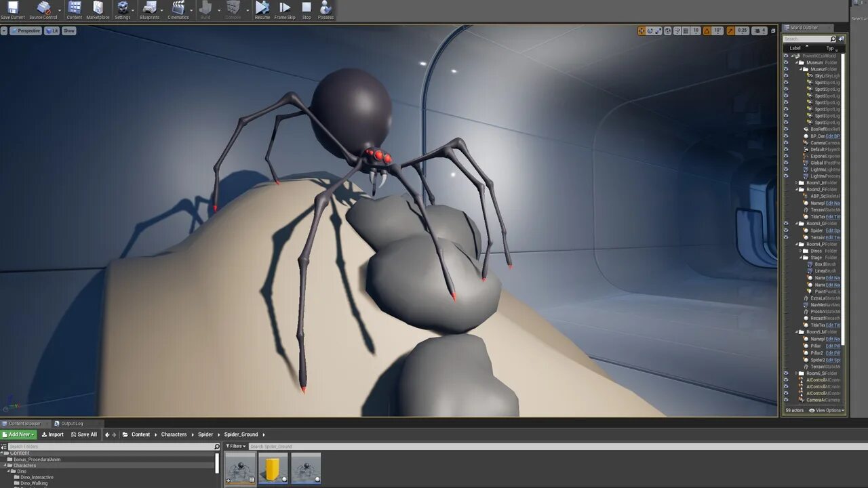
Task: Maximize or restore the viewport
Action: (773, 30)
